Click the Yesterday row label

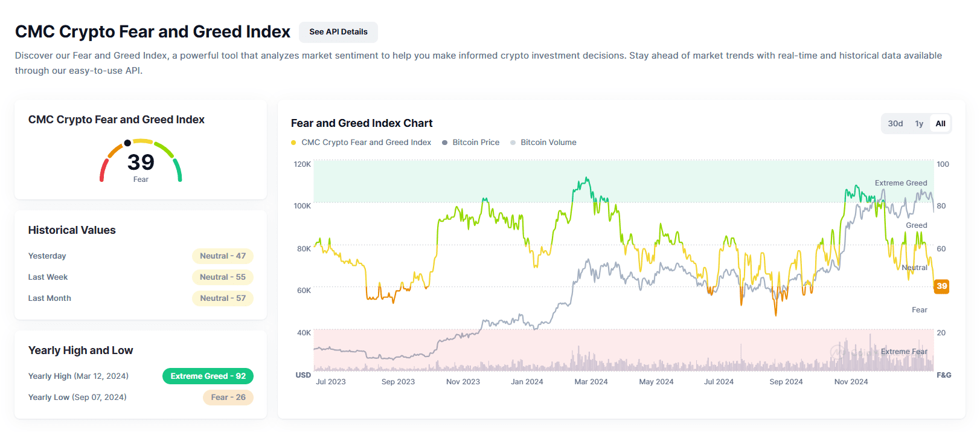click(x=47, y=256)
